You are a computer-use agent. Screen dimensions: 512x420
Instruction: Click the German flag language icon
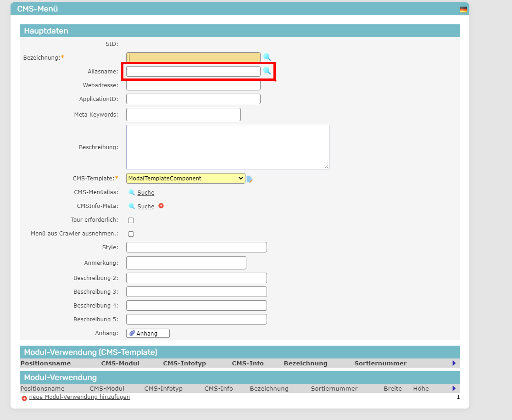[x=463, y=9]
